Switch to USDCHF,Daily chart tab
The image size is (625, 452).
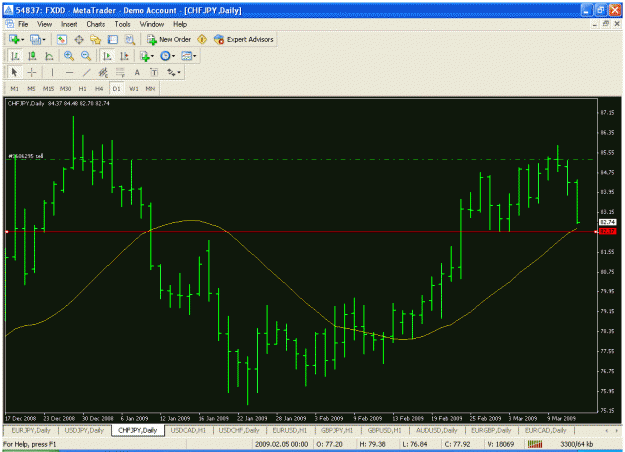coord(239,430)
